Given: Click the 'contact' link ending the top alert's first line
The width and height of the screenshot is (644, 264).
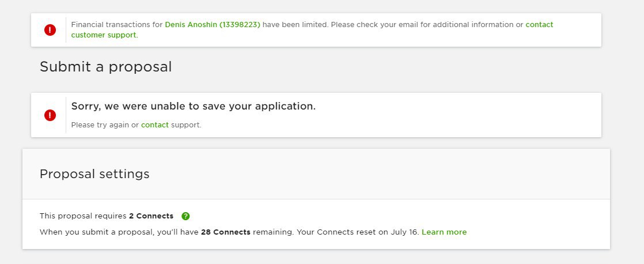Looking at the screenshot, I should (x=539, y=25).
